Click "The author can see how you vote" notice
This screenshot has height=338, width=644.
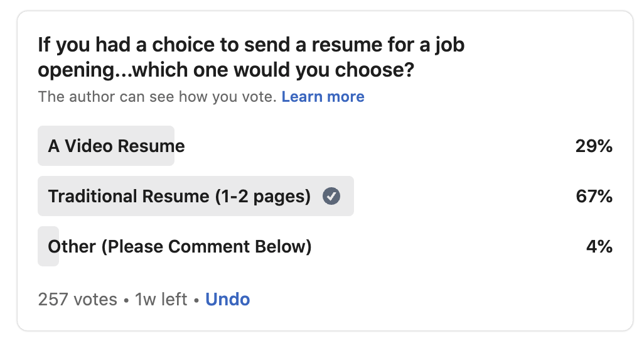[x=157, y=97]
